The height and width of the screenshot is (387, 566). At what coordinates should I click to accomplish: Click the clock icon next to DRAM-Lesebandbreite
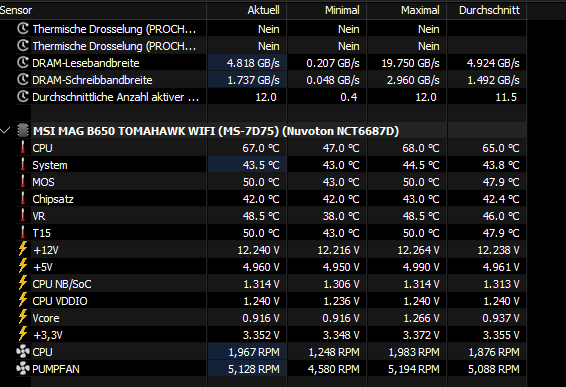[23, 63]
